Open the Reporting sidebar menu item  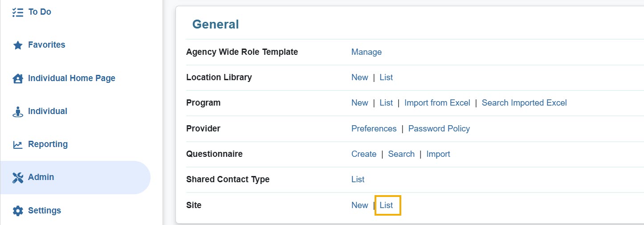click(x=48, y=144)
